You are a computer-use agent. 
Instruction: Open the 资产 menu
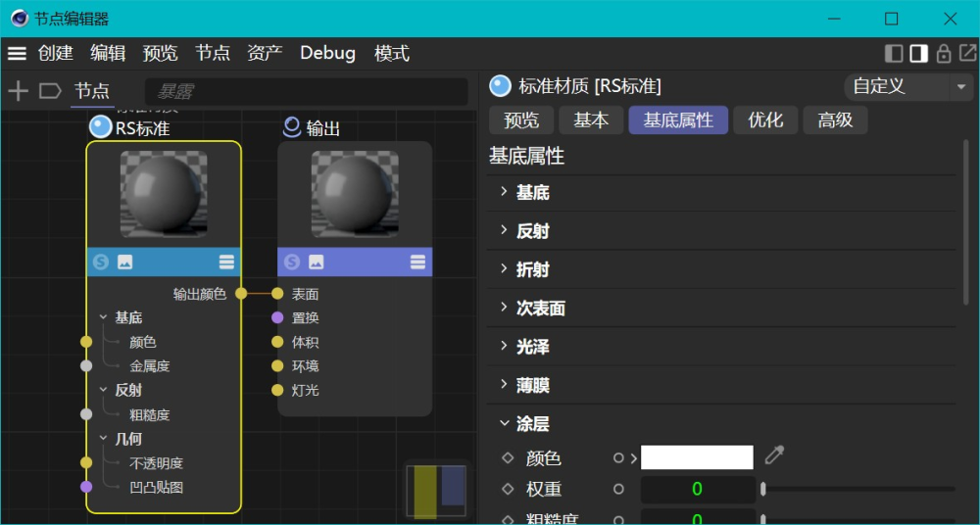click(x=265, y=54)
